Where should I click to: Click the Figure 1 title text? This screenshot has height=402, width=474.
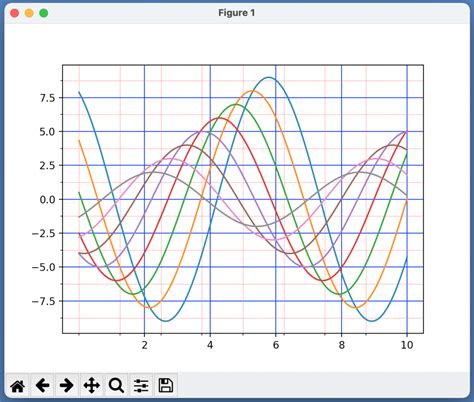tap(237, 13)
